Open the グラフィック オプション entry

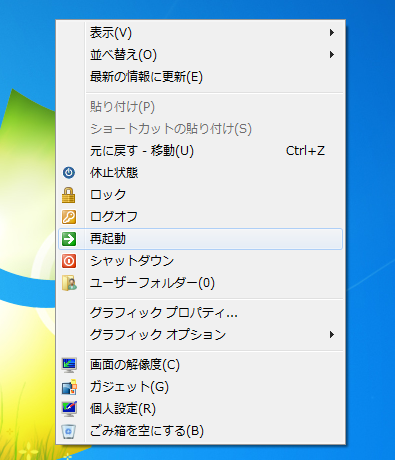(x=200, y=335)
